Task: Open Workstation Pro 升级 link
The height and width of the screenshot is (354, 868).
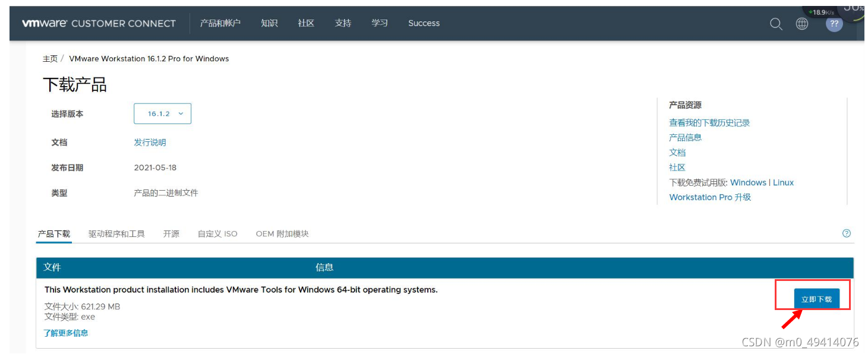Action: point(710,197)
